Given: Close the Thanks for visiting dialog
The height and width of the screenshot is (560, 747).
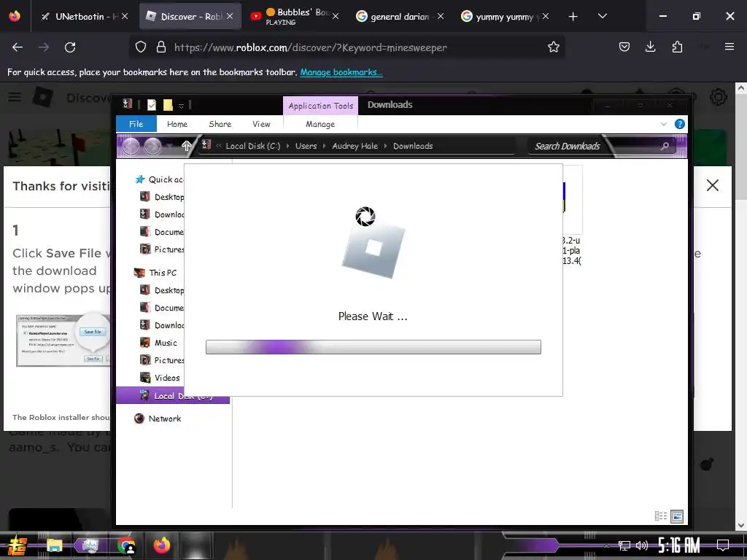Looking at the screenshot, I should click(712, 185).
